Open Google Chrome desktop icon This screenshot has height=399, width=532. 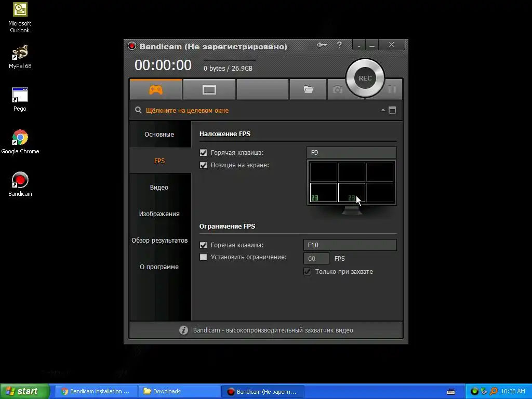20,142
